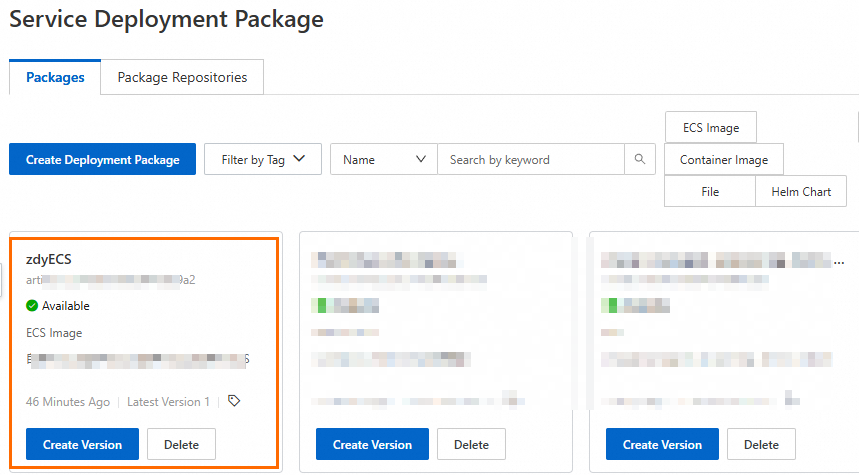
Task: Switch to the Packages tab
Action: [x=55, y=77]
